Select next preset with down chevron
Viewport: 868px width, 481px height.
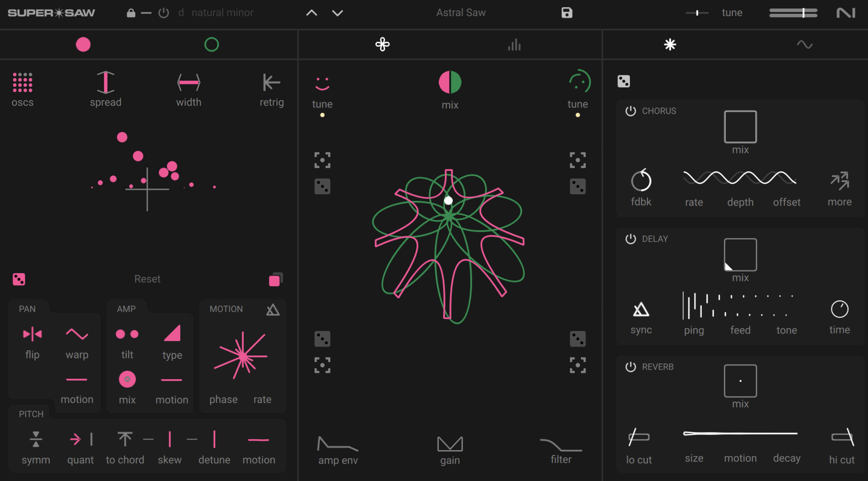pos(337,13)
